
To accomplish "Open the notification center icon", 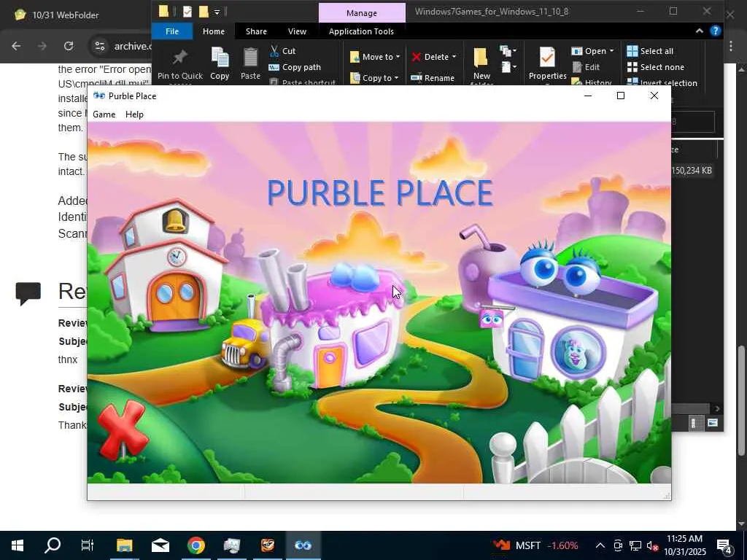I will pos(724,545).
